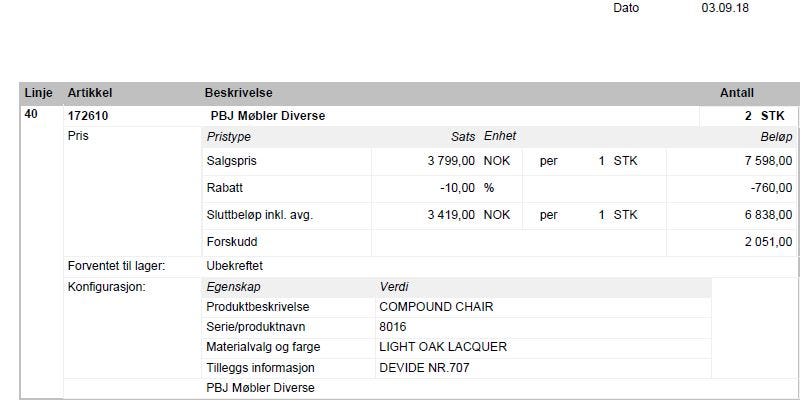The height and width of the screenshot is (402, 805).
Task: Click DEVIDE NR.707 additional info
Action: point(424,368)
